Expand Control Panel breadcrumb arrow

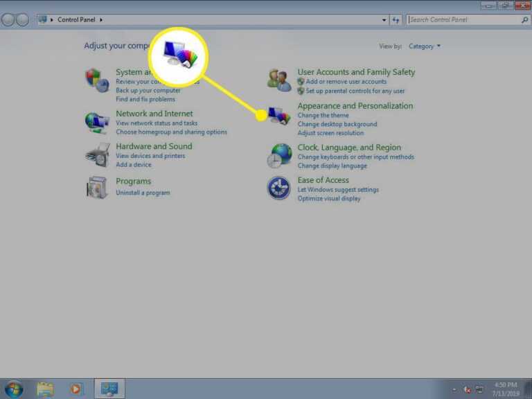pos(101,20)
